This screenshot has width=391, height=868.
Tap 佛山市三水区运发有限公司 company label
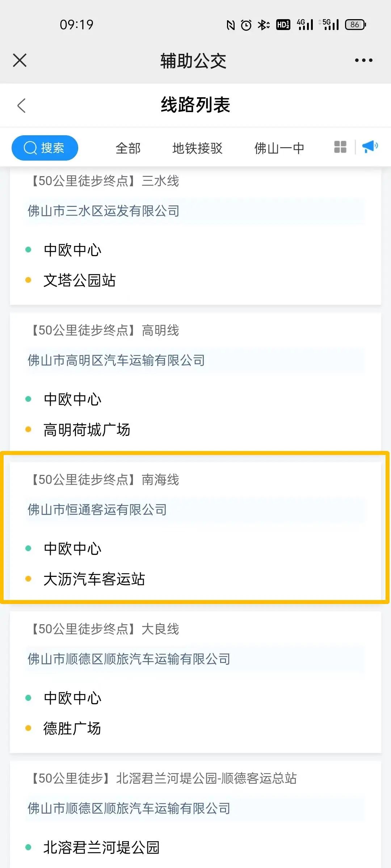click(104, 211)
